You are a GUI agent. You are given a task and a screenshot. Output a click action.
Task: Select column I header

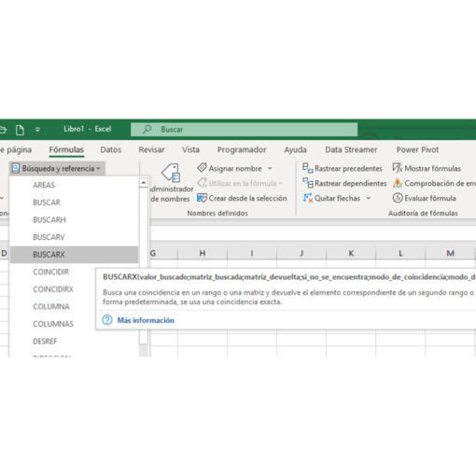(x=252, y=253)
